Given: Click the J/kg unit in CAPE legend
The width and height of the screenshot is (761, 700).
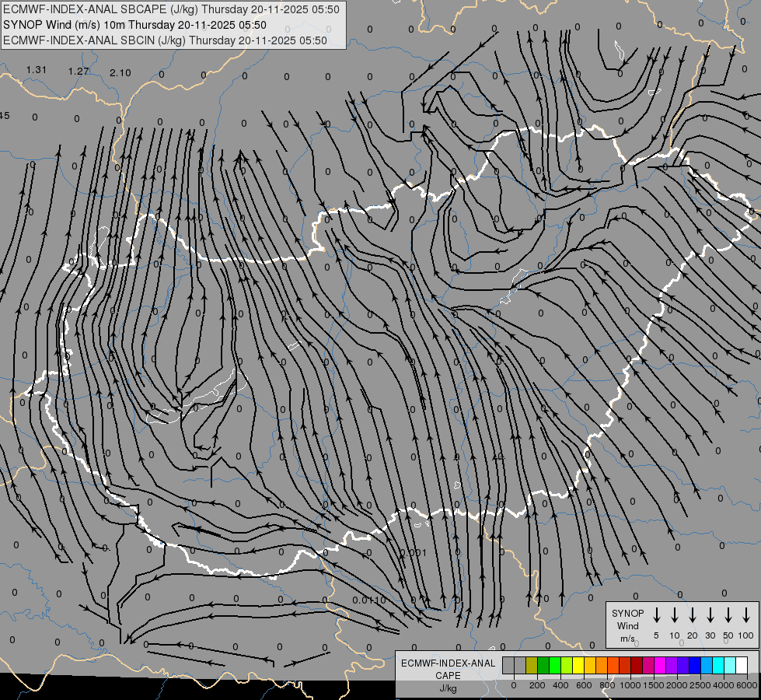Looking at the screenshot, I should [448, 688].
